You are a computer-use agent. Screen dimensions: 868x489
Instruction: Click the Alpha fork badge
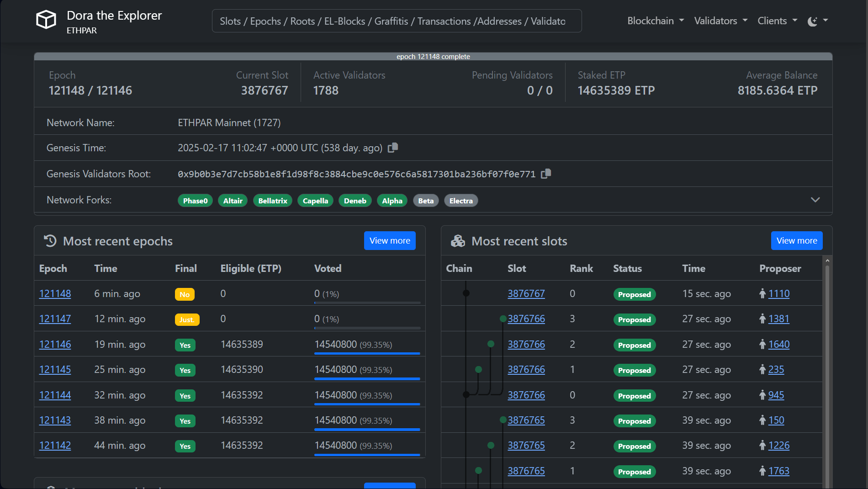[x=392, y=201]
